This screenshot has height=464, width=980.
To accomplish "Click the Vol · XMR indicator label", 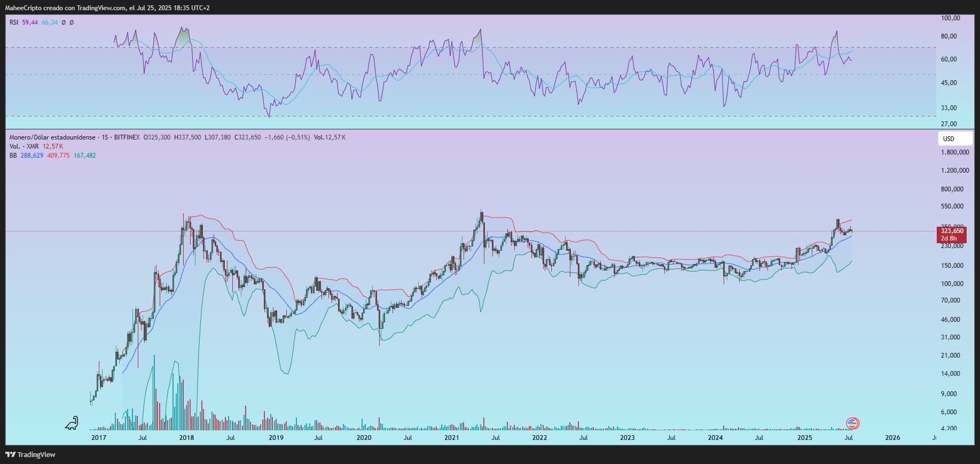I will tap(25, 146).
